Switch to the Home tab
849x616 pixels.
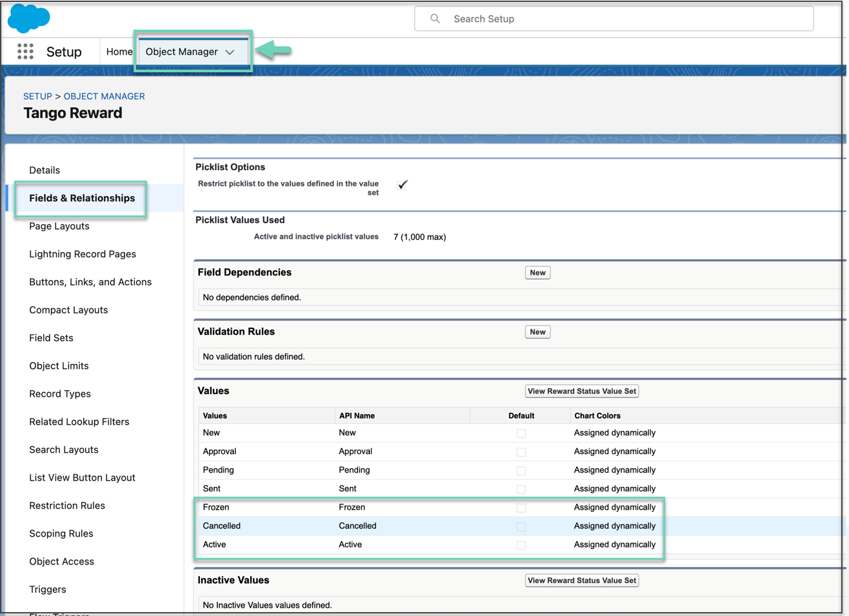(x=119, y=52)
